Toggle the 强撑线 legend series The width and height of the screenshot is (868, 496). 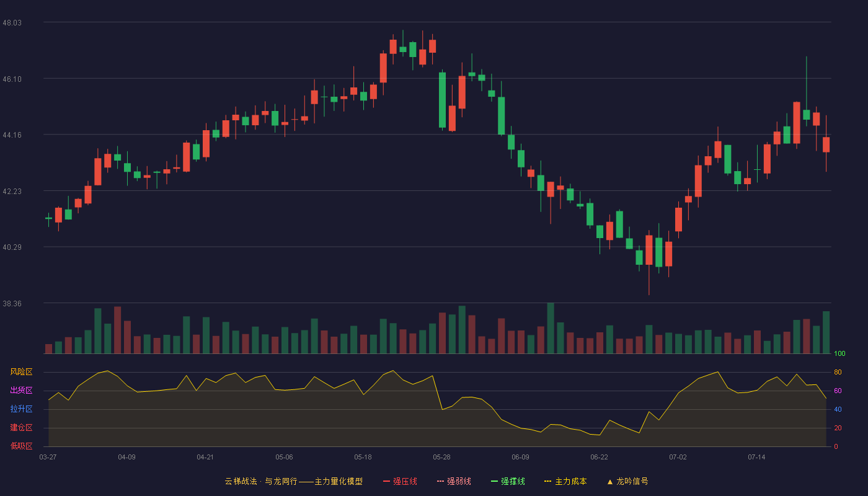pyautogui.click(x=508, y=481)
